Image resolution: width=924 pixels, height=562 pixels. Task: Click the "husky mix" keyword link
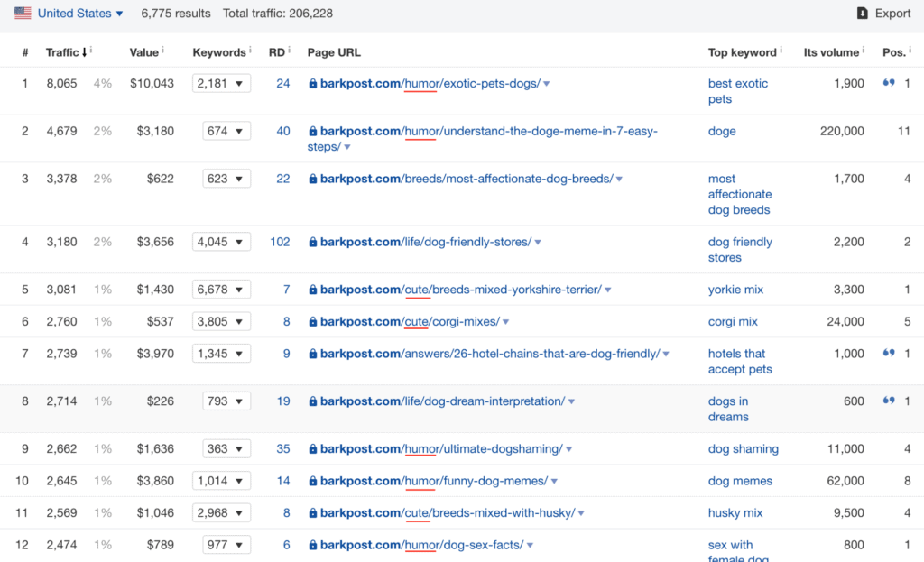[735, 513]
